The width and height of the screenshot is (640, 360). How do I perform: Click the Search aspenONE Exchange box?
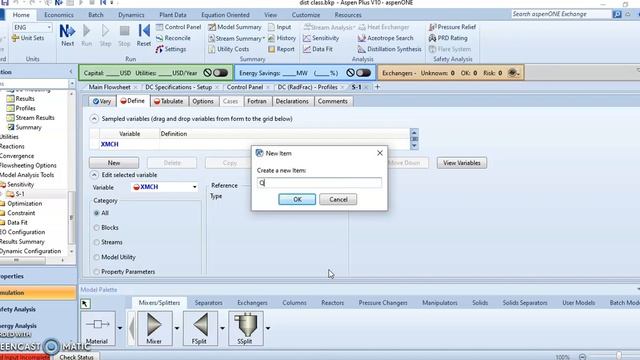(562, 14)
